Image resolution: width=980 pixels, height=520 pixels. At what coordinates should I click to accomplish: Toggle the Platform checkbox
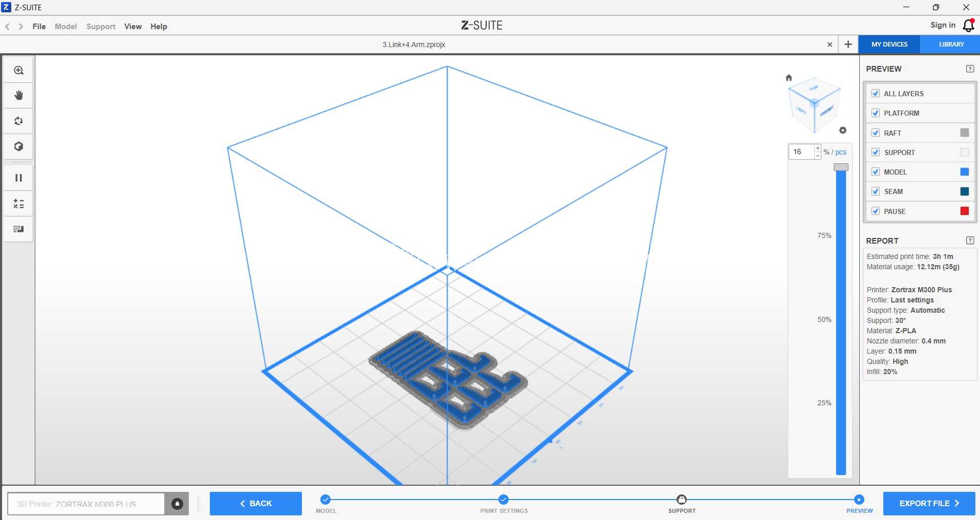876,113
